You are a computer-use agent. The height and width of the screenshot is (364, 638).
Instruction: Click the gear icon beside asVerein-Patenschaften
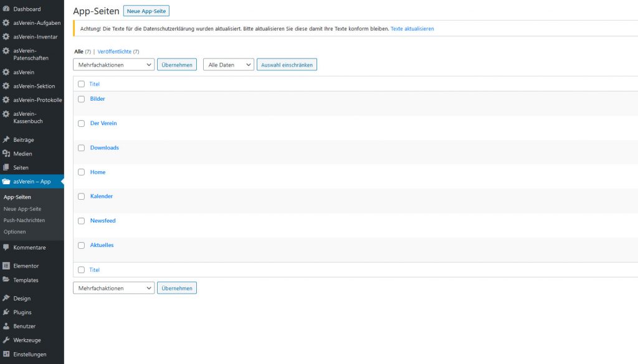(x=6, y=51)
